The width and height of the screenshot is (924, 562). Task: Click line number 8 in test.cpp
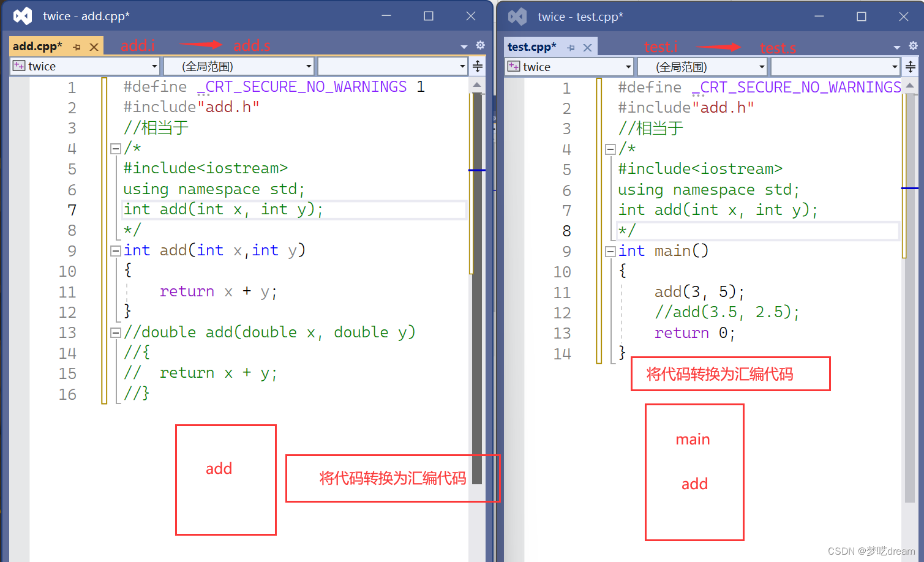click(x=566, y=231)
